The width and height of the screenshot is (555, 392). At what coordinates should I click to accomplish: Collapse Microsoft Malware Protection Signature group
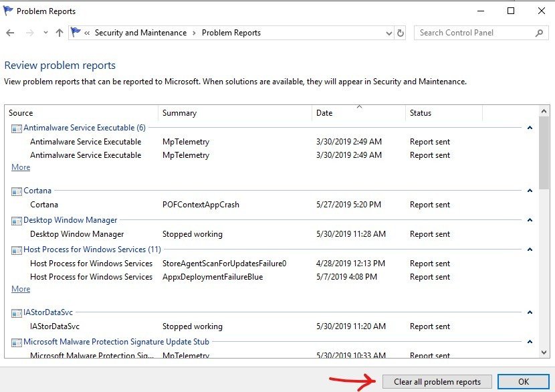530,342
